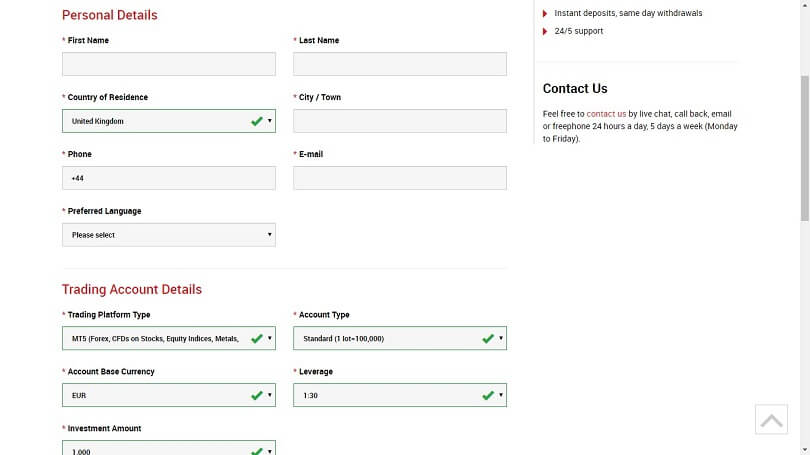Focus the First Name input field
This screenshot has height=455, width=810.
(169, 64)
